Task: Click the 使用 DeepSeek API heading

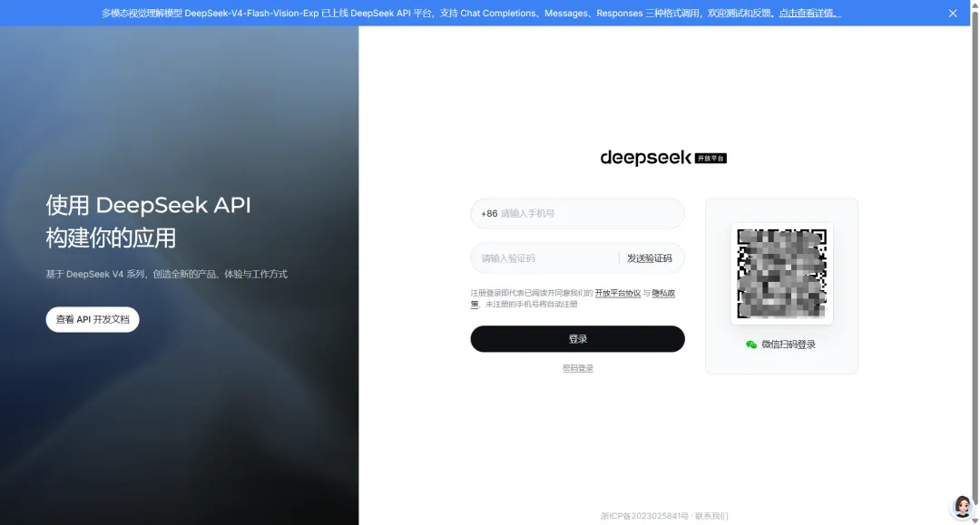Action: (148, 205)
